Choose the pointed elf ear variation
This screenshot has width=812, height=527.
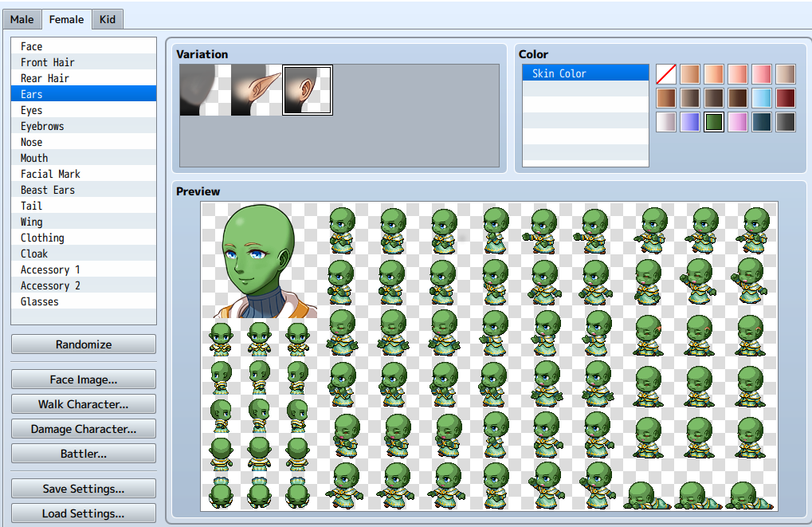pyautogui.click(x=257, y=90)
